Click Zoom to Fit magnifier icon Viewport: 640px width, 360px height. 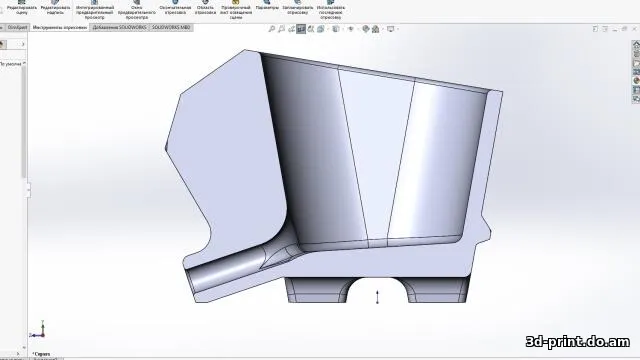click(272, 29)
